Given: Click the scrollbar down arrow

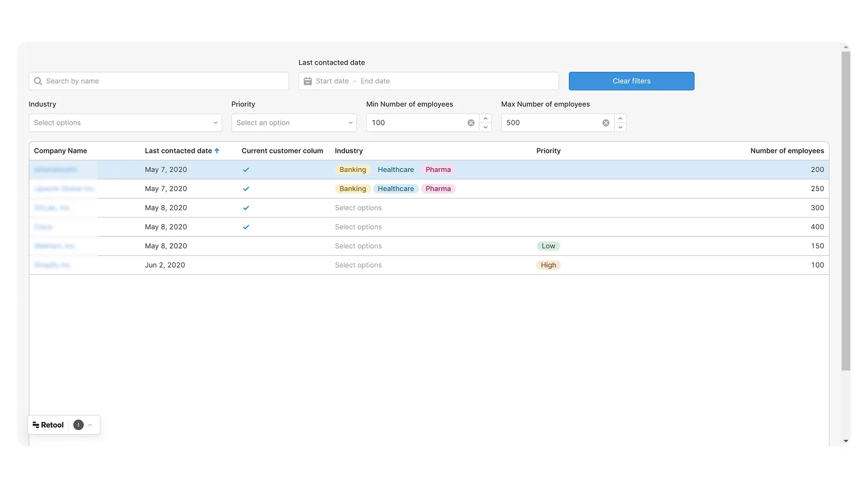Looking at the screenshot, I should tap(846, 441).
